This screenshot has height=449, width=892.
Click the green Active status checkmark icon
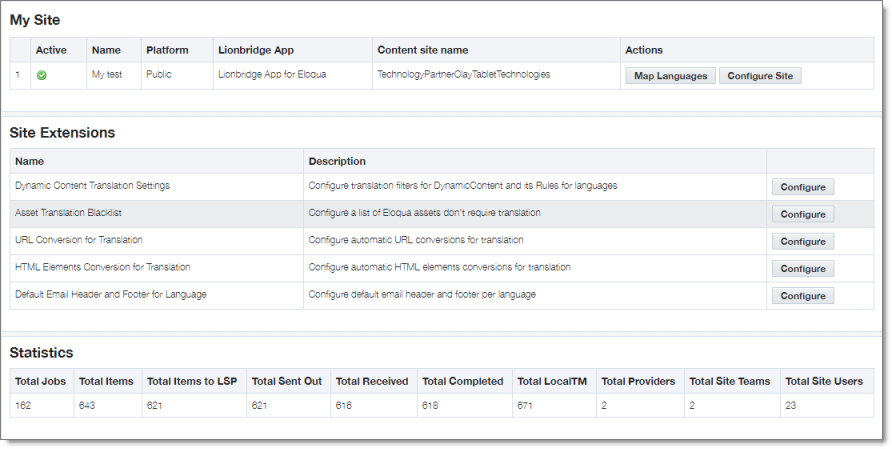coord(42,75)
